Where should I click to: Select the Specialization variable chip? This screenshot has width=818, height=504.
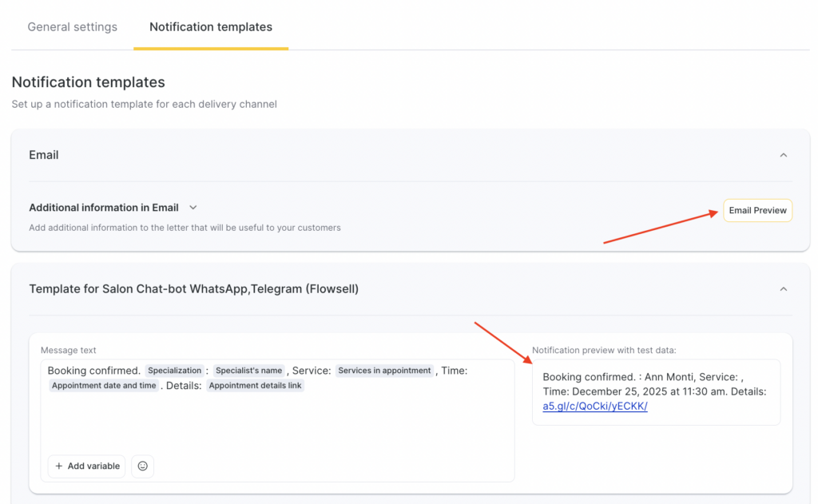(174, 371)
